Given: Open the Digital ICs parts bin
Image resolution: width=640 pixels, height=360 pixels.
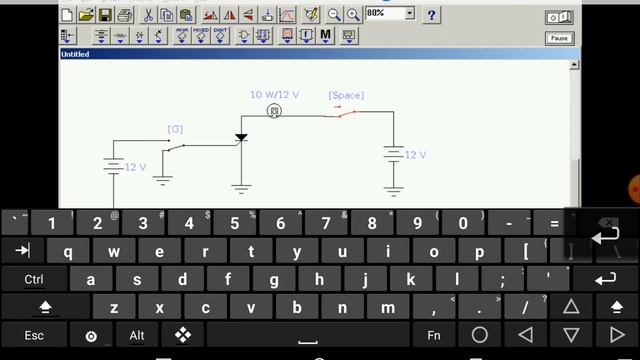Looking at the screenshot, I should point(220,36).
